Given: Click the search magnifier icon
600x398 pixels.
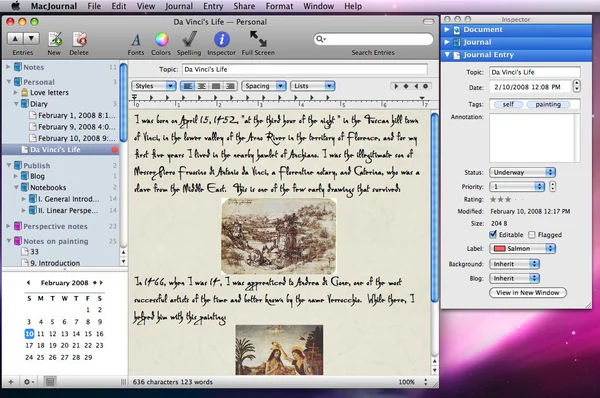Looking at the screenshot, I should (x=320, y=39).
